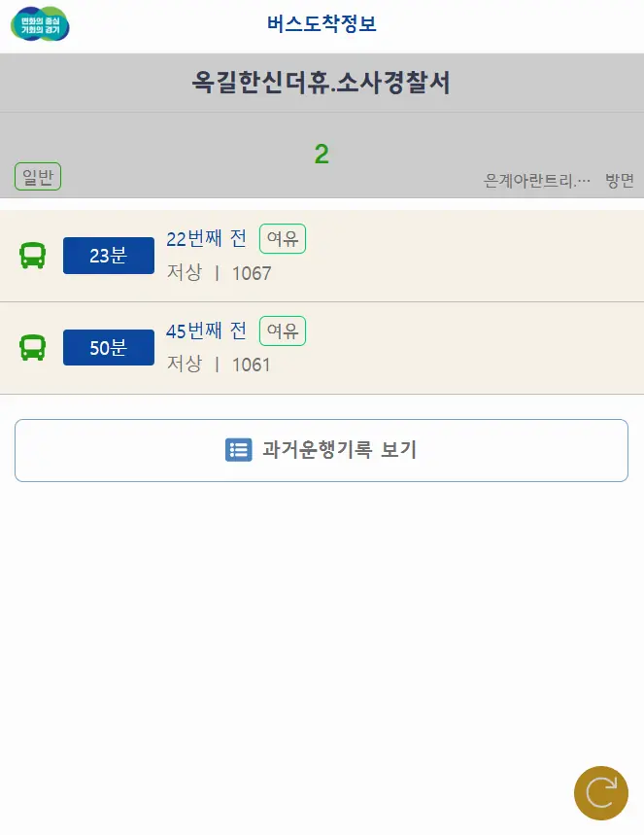This screenshot has height=835, width=644.
Task: Click the 23분 arrival time badge
Action: [x=108, y=256]
